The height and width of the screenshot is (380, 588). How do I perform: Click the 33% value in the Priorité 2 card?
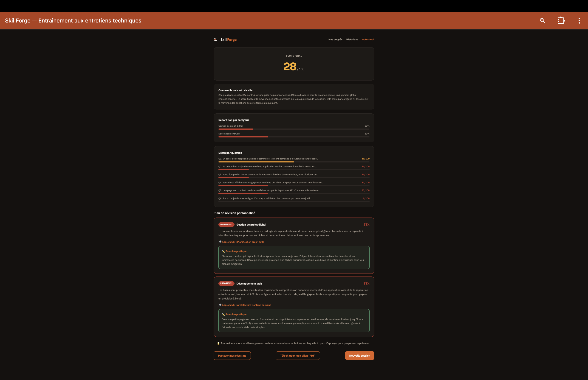(367, 284)
